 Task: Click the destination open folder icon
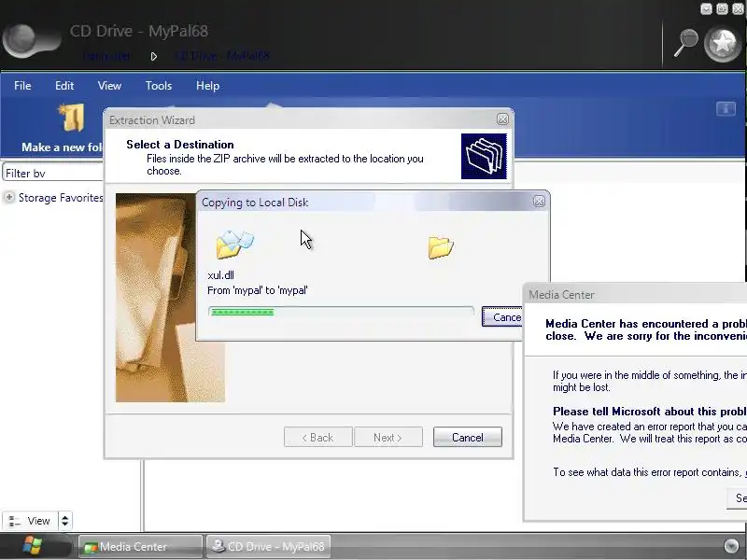click(441, 247)
